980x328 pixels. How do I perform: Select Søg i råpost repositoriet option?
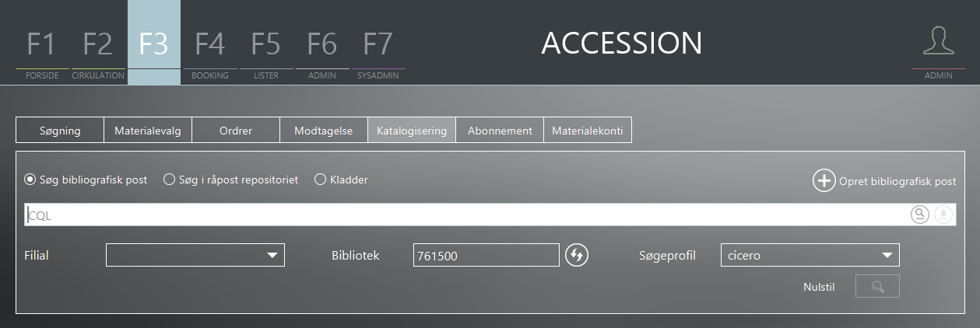(169, 180)
